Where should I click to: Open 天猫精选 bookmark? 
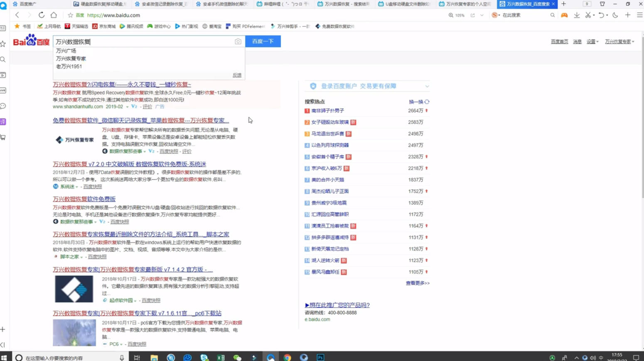pyautogui.click(x=76, y=26)
